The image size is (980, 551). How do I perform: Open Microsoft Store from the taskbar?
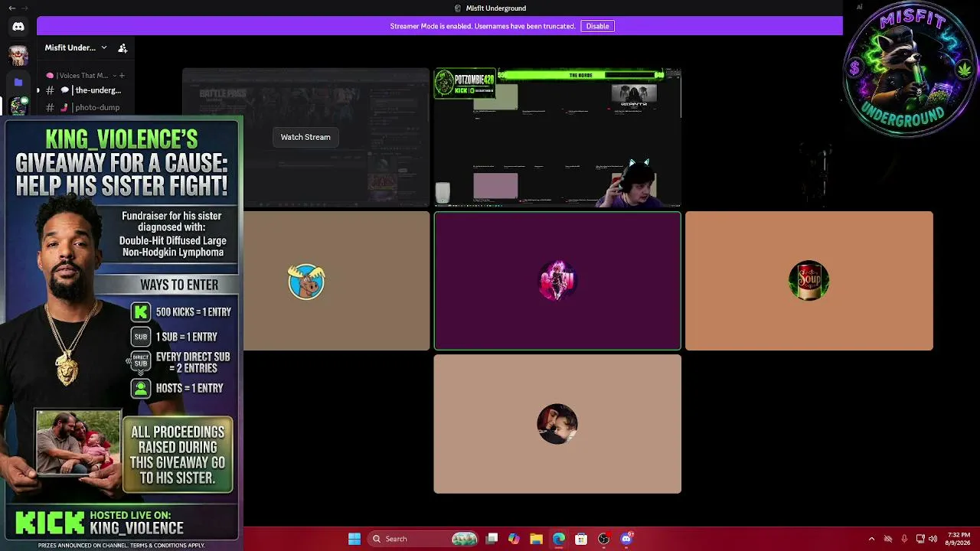581,539
